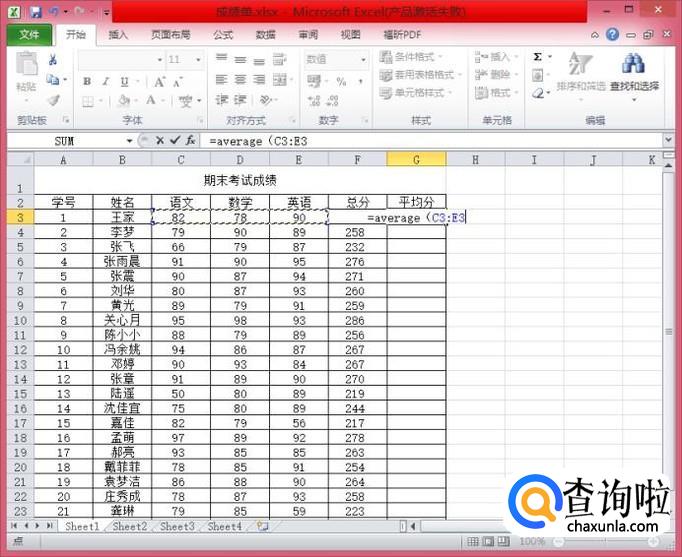
Task: Click the Select All corner button
Action: click(x=20, y=160)
